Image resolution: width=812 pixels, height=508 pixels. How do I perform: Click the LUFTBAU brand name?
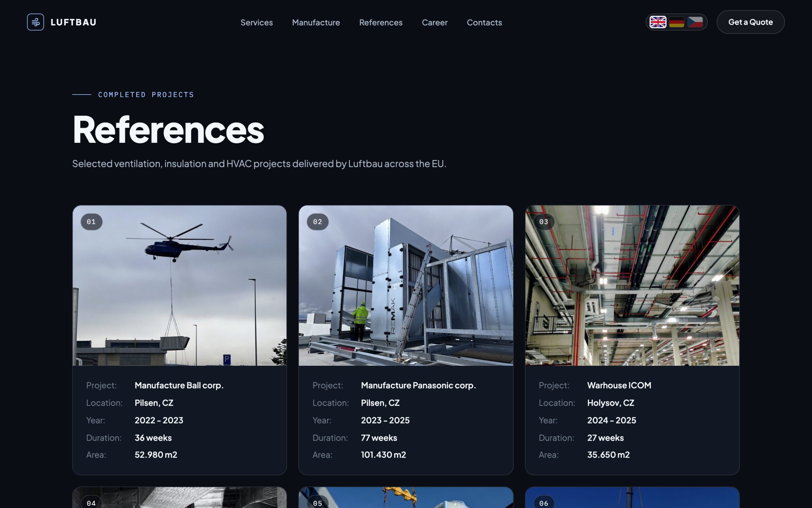(74, 22)
